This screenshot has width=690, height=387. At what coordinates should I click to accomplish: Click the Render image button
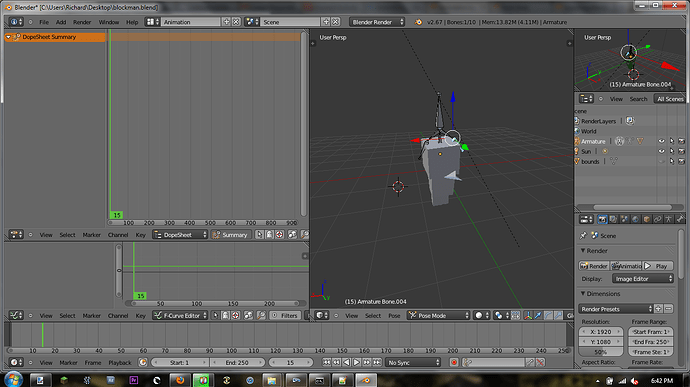coord(594,266)
